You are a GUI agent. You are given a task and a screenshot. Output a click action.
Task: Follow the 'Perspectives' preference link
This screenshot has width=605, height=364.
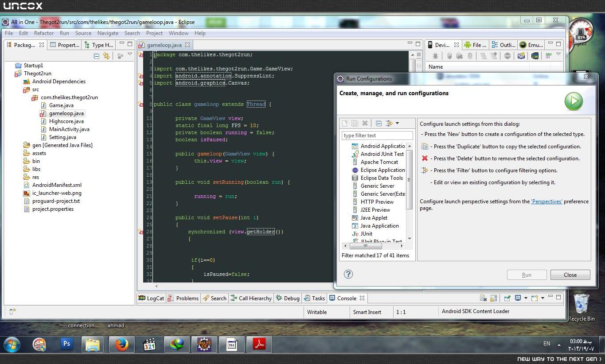[546, 201]
